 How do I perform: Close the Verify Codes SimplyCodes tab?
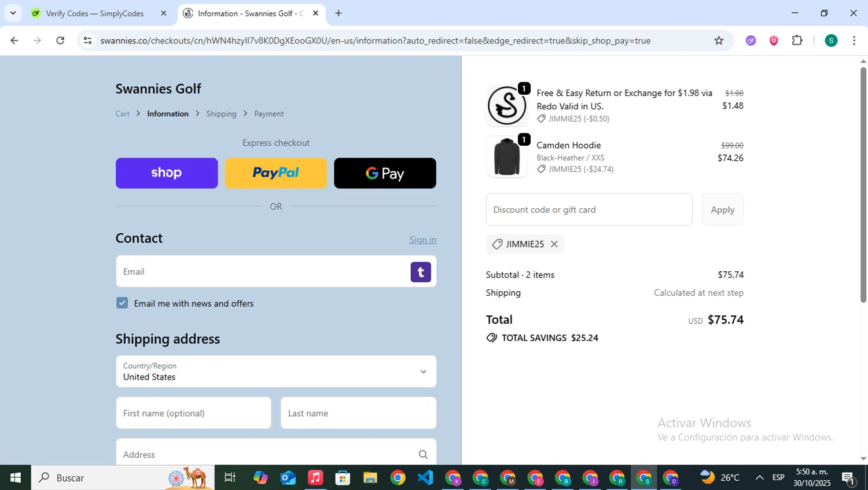164,13
